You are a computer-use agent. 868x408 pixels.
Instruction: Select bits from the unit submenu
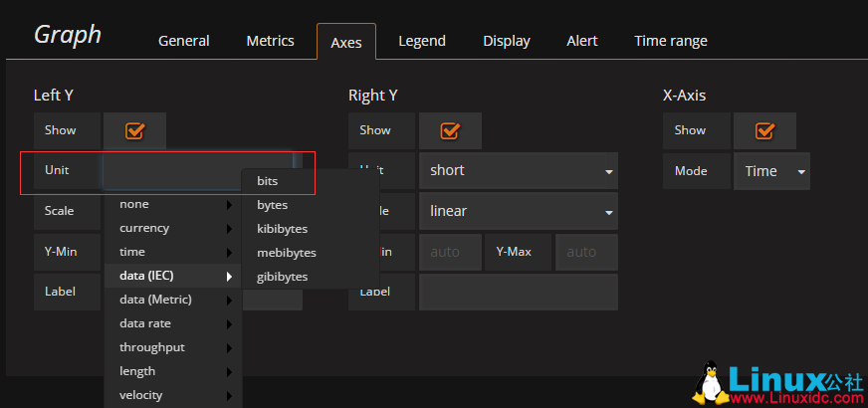click(268, 181)
